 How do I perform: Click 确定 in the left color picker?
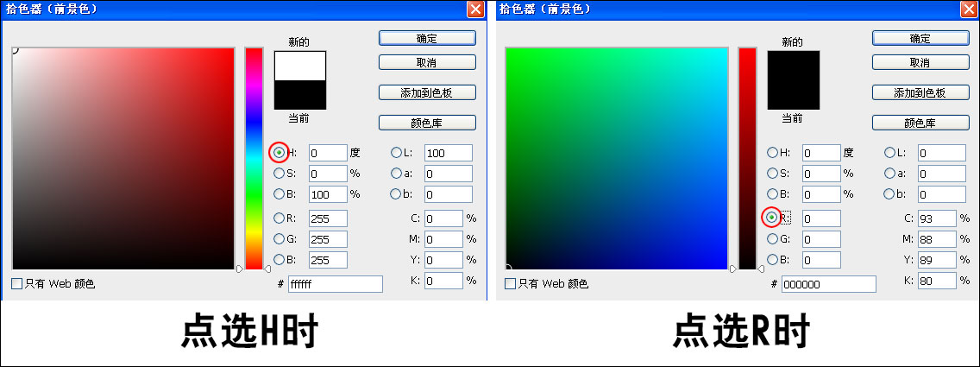tap(427, 38)
